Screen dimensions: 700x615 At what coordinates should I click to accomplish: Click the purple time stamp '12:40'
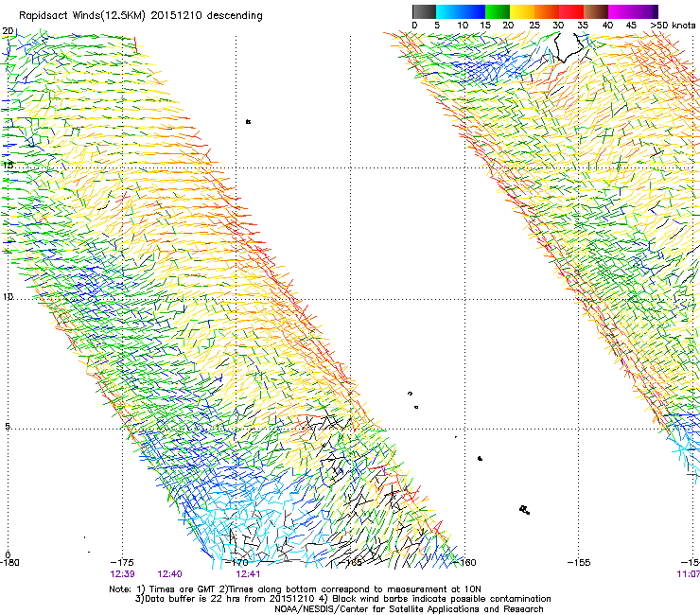169,574
